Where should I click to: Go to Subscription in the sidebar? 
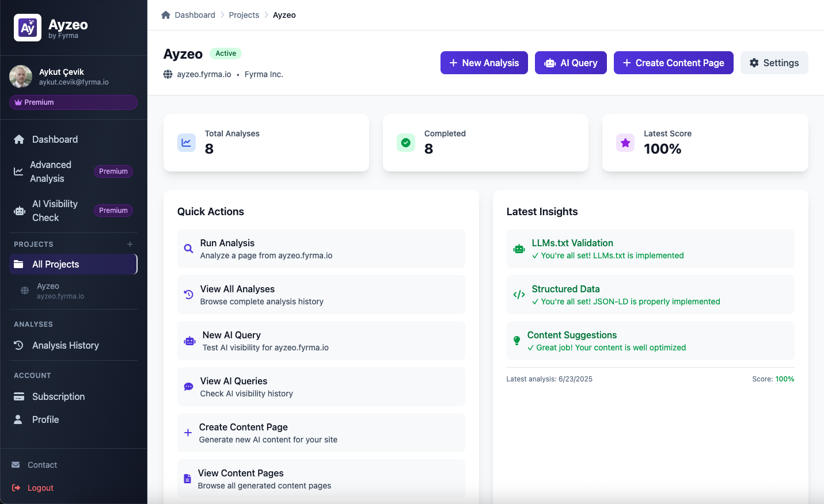coord(73,396)
